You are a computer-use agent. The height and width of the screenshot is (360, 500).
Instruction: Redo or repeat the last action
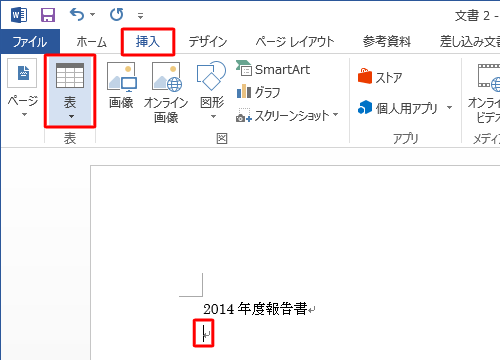pos(116,15)
